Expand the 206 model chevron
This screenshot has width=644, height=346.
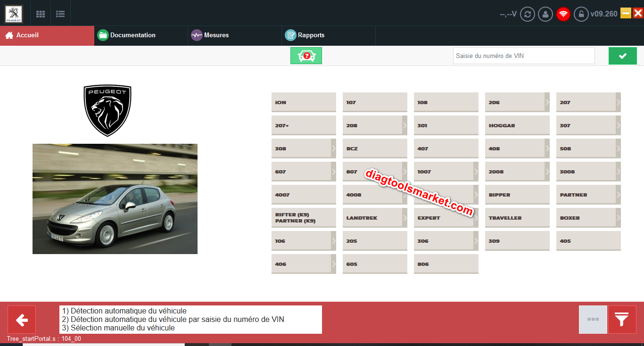coord(547,102)
